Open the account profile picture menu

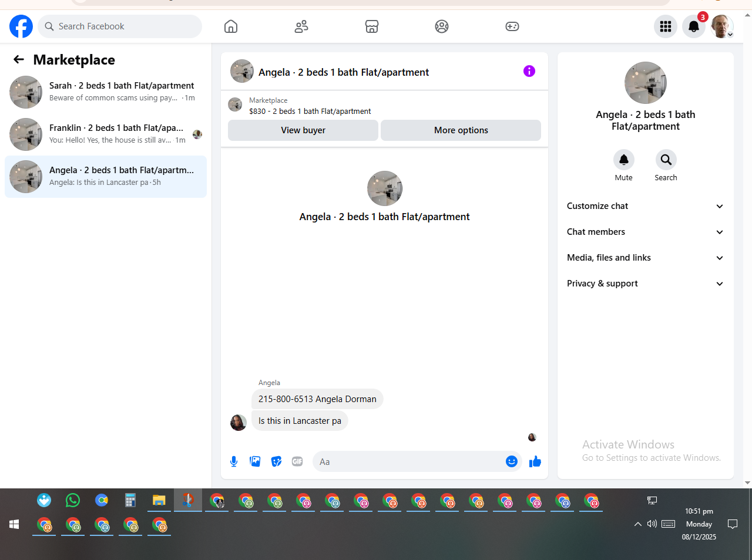722,26
